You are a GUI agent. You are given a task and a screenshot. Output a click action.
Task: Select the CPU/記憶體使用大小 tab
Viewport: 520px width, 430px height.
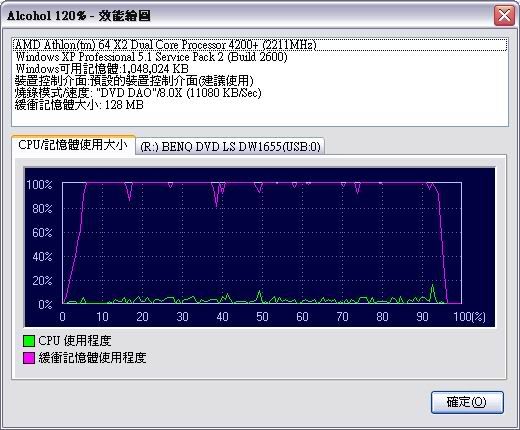tap(73, 145)
